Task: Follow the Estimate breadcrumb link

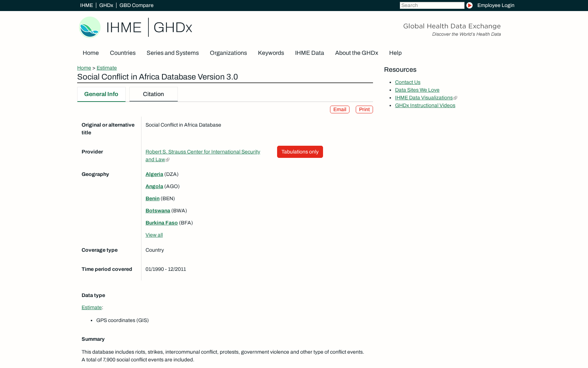Action: 107,68
